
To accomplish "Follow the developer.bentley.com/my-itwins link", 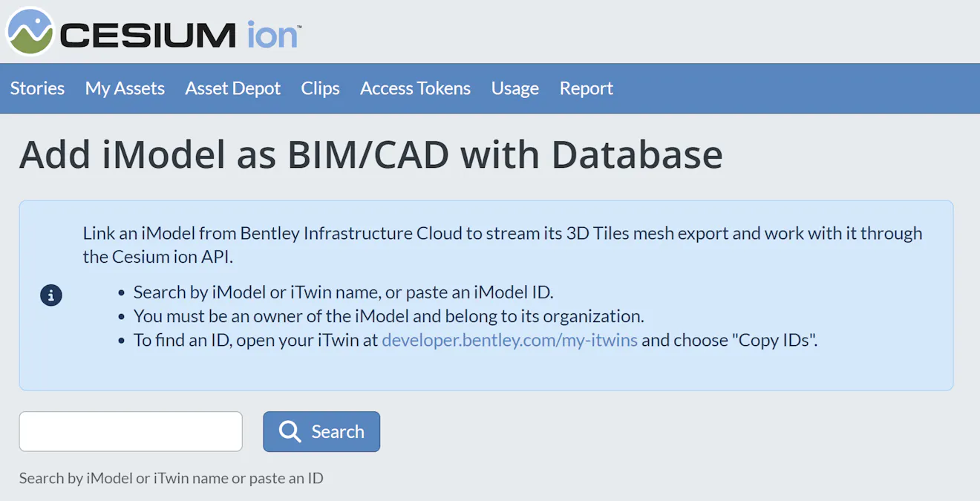I will click(x=510, y=340).
